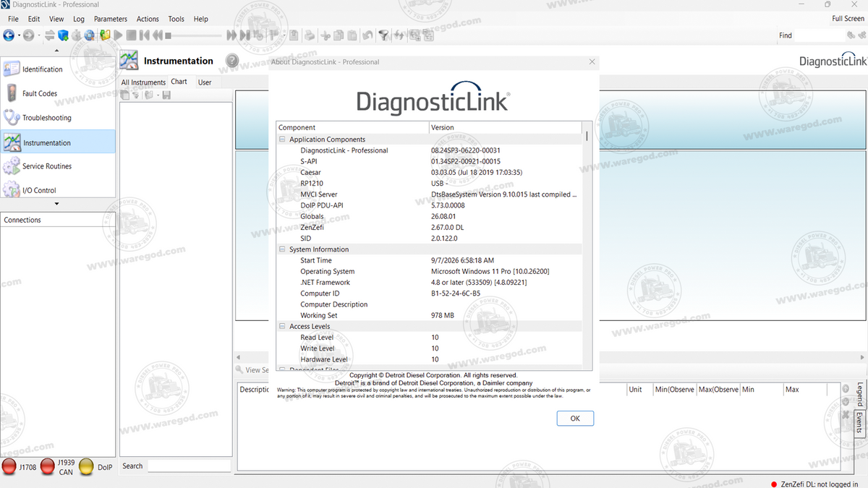Image resolution: width=868 pixels, height=488 pixels.
Task: Click the open log folder toolbar icon
Action: (105, 35)
